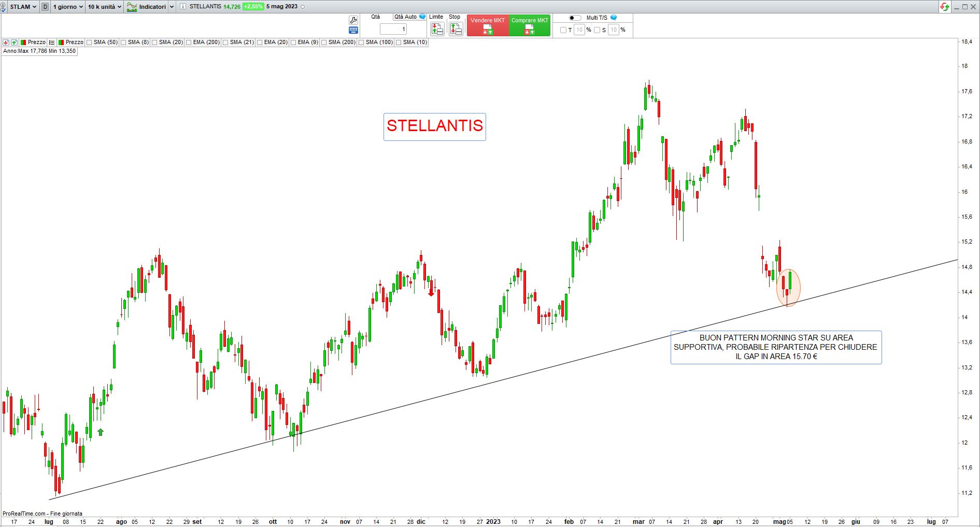Click the Stop order icon
This screenshot has height=527, width=980.
tap(456, 29)
